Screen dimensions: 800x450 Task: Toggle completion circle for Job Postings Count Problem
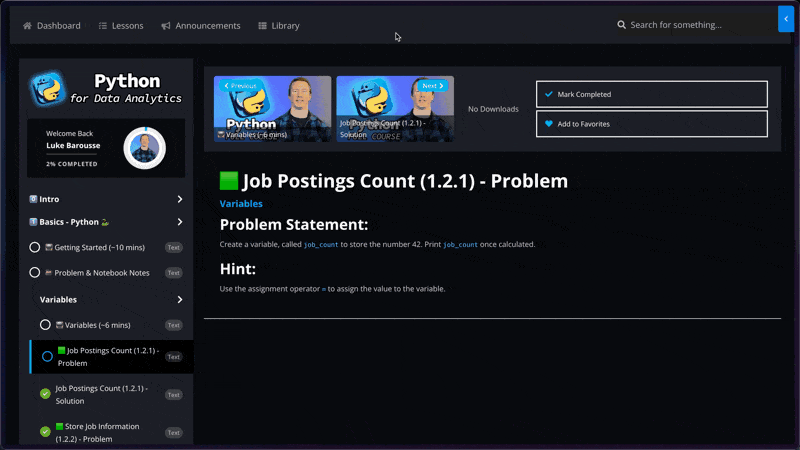pos(47,357)
